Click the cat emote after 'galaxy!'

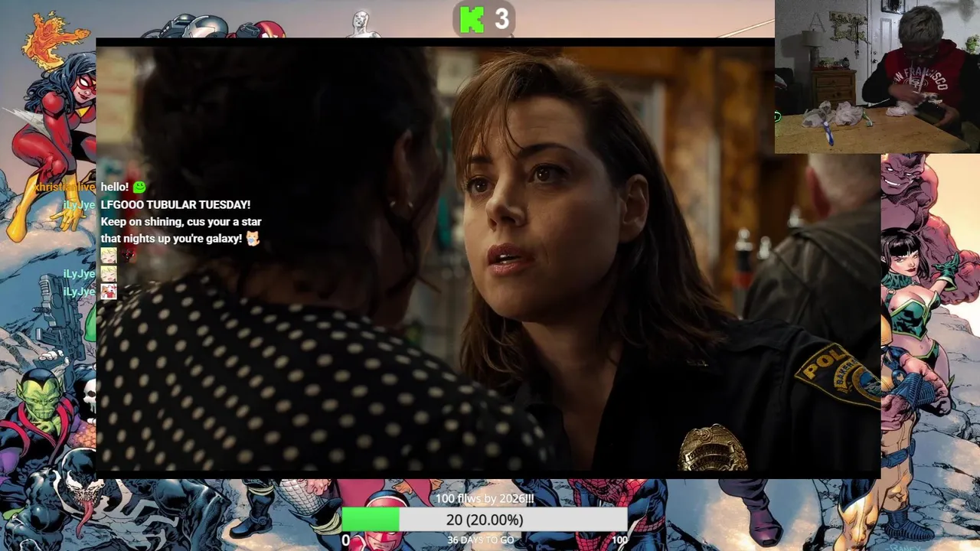tap(252, 239)
